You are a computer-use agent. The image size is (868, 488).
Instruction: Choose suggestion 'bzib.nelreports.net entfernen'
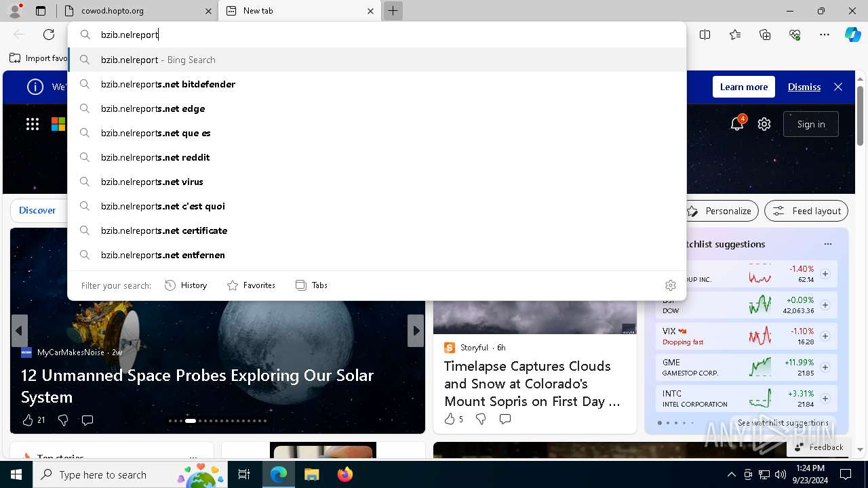pyautogui.click(x=377, y=255)
